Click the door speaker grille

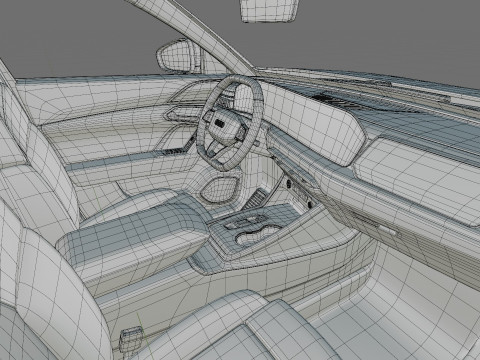220,189
